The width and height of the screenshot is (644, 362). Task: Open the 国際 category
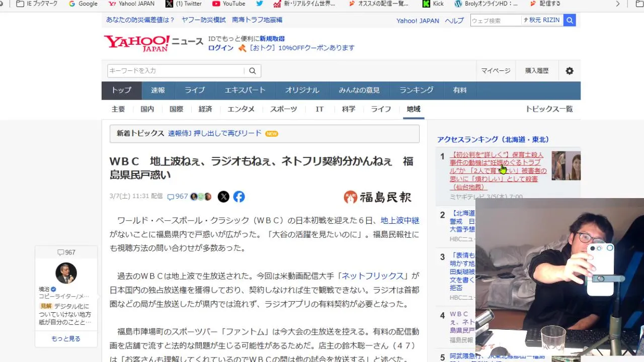click(x=176, y=109)
